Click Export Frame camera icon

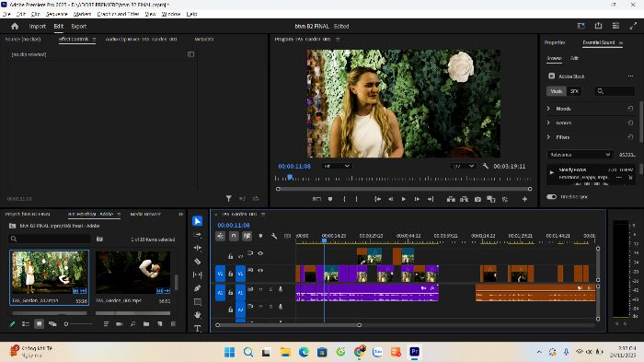[x=477, y=199]
